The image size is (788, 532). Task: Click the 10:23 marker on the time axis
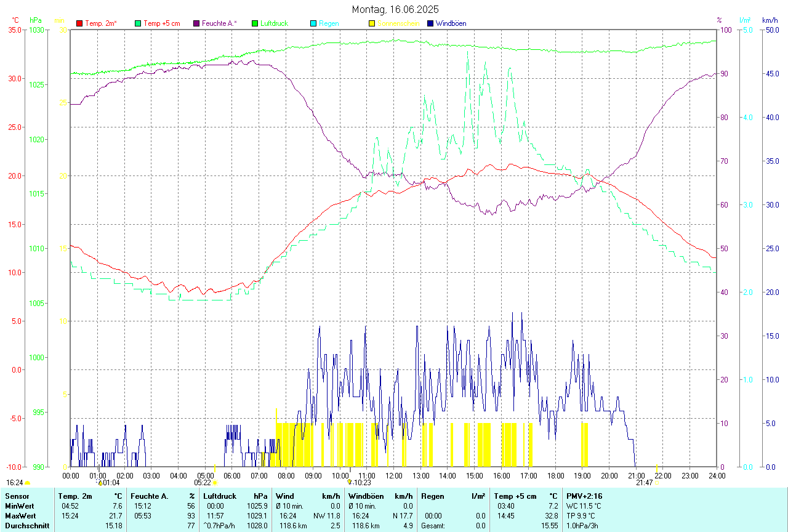pyautogui.click(x=349, y=483)
